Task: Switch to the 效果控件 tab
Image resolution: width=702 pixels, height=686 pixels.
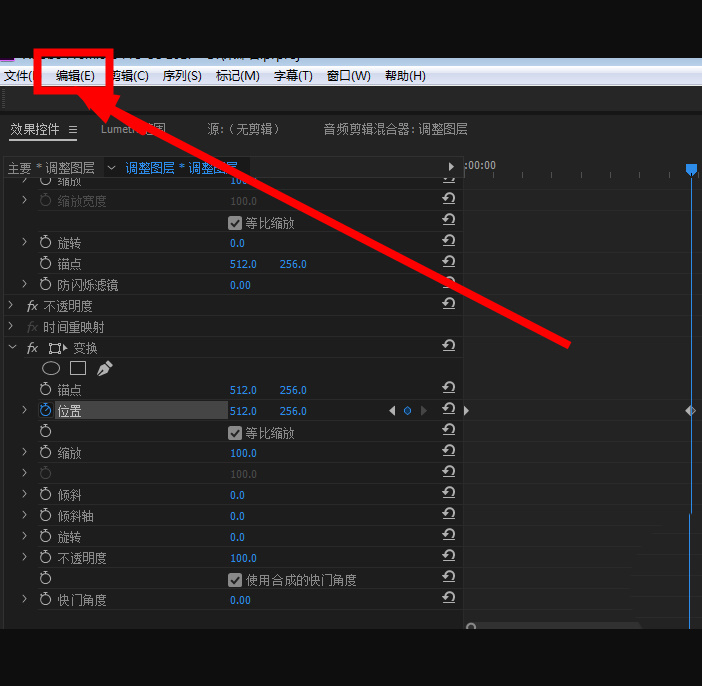Action: (35, 129)
